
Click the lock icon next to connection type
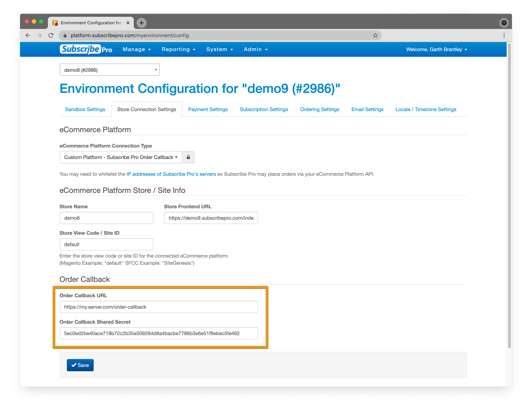tap(188, 157)
